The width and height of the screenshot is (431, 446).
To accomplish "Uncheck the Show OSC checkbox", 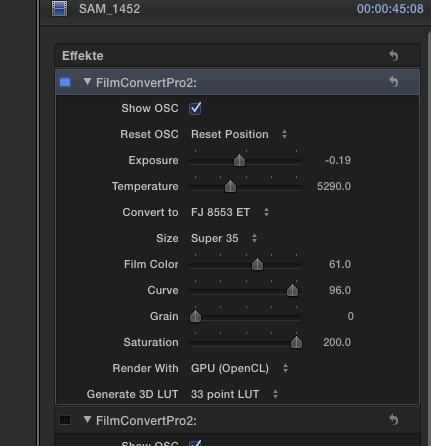I will (x=195, y=108).
